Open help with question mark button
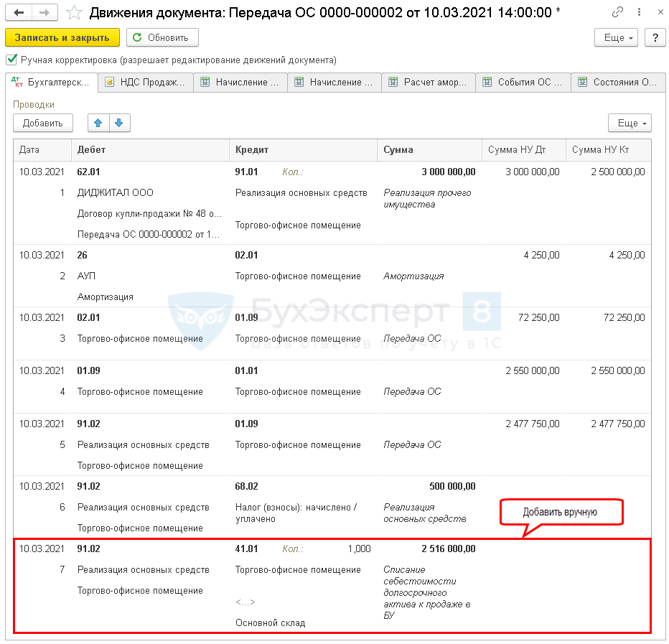This screenshot has height=644, width=669. point(654,37)
